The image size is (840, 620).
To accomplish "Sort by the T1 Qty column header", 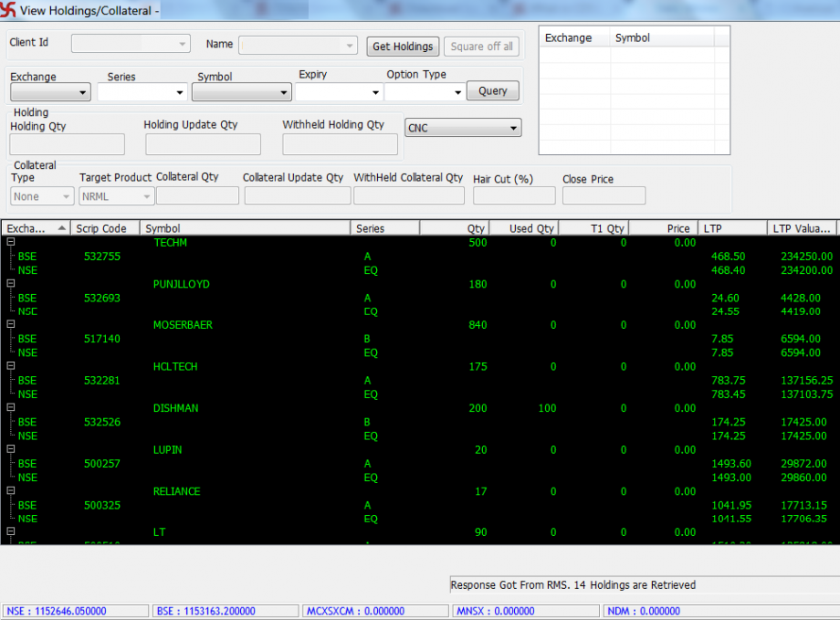I will [x=594, y=228].
